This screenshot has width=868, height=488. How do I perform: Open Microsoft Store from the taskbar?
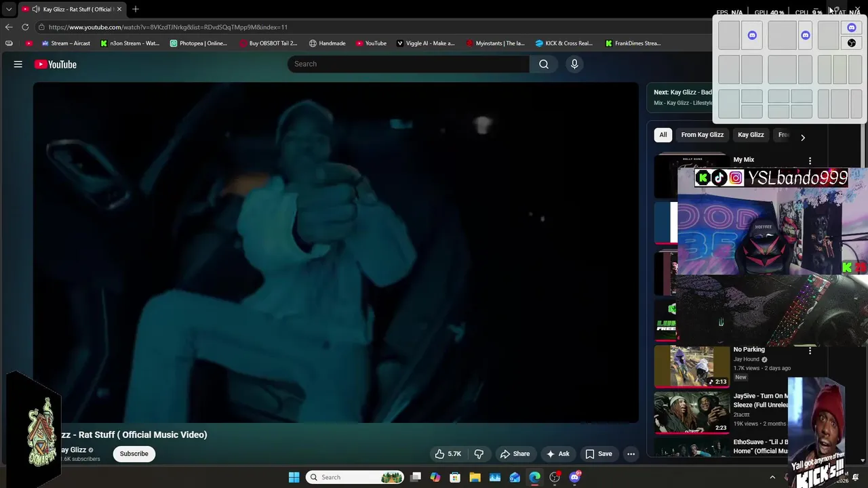[455, 477]
